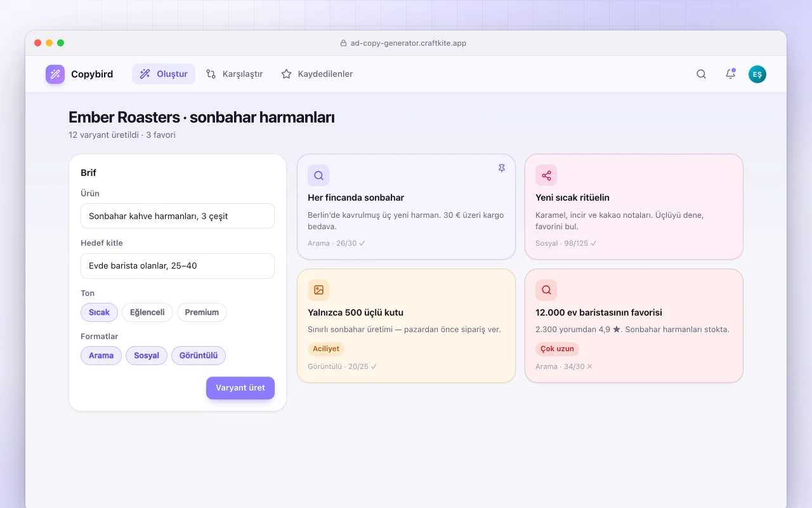
Task: Click the Arama · 26/30 character count
Action: 336,243
